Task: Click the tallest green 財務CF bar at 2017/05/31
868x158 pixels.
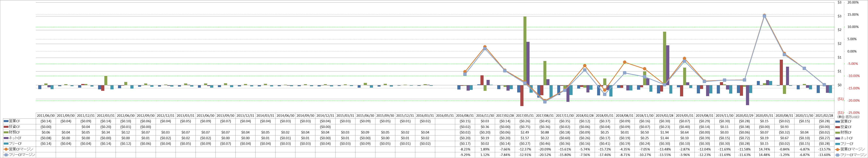Action: pyautogui.click(x=525, y=51)
